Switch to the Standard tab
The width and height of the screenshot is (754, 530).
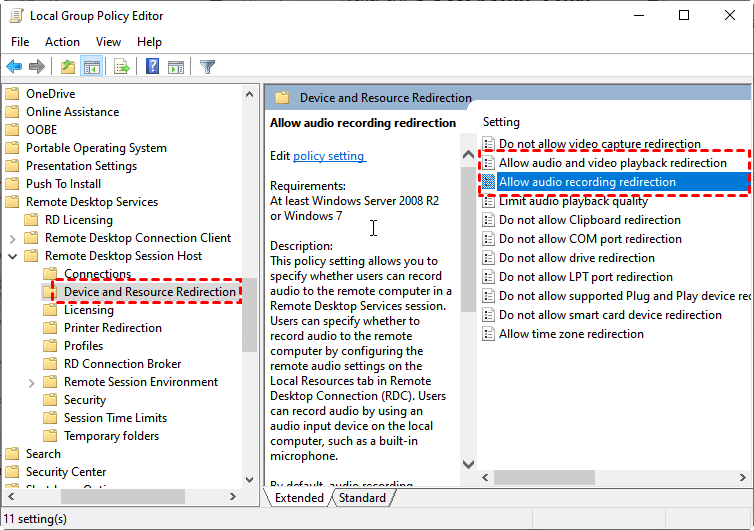tap(362, 497)
